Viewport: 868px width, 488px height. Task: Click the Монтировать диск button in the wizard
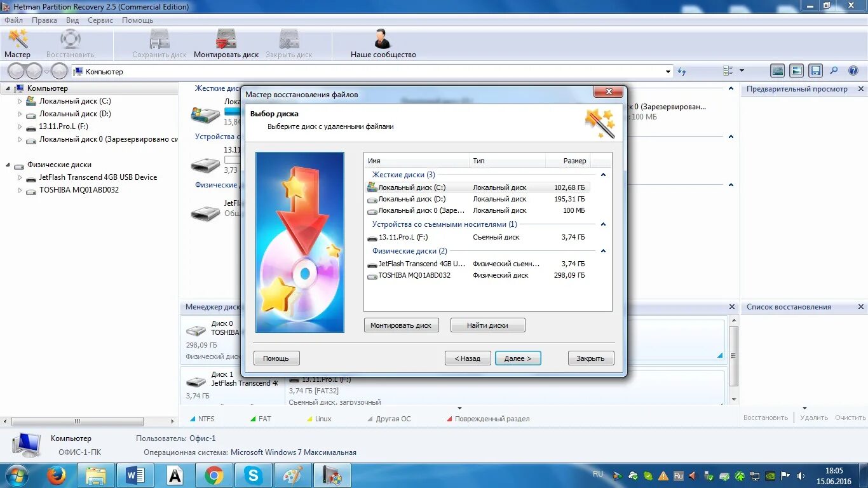coord(402,325)
